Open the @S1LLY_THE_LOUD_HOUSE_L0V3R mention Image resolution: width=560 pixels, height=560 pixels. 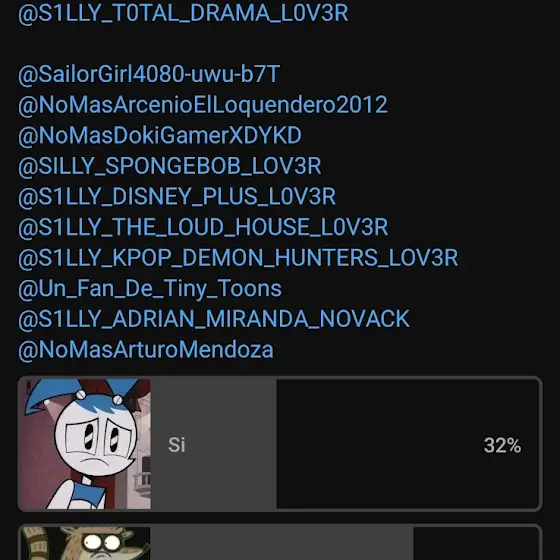click(203, 228)
